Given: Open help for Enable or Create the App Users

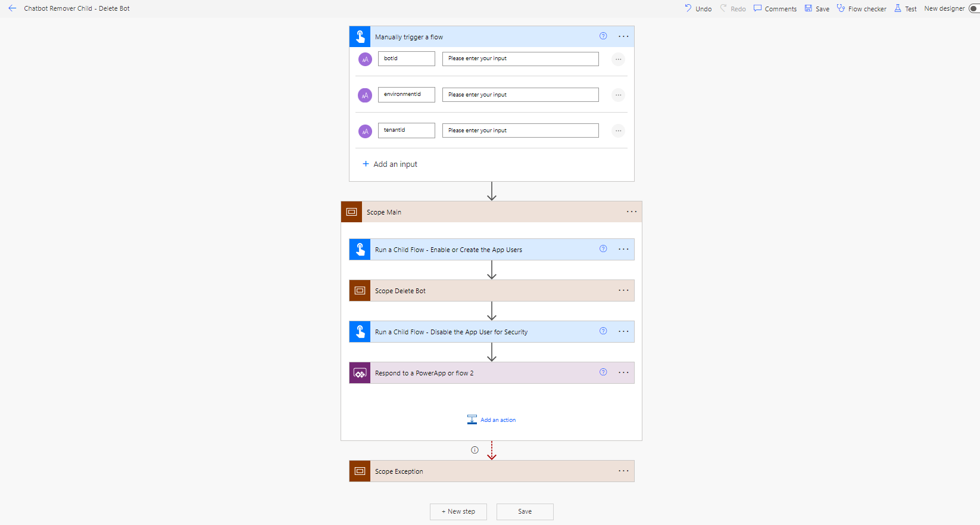Looking at the screenshot, I should coord(603,248).
